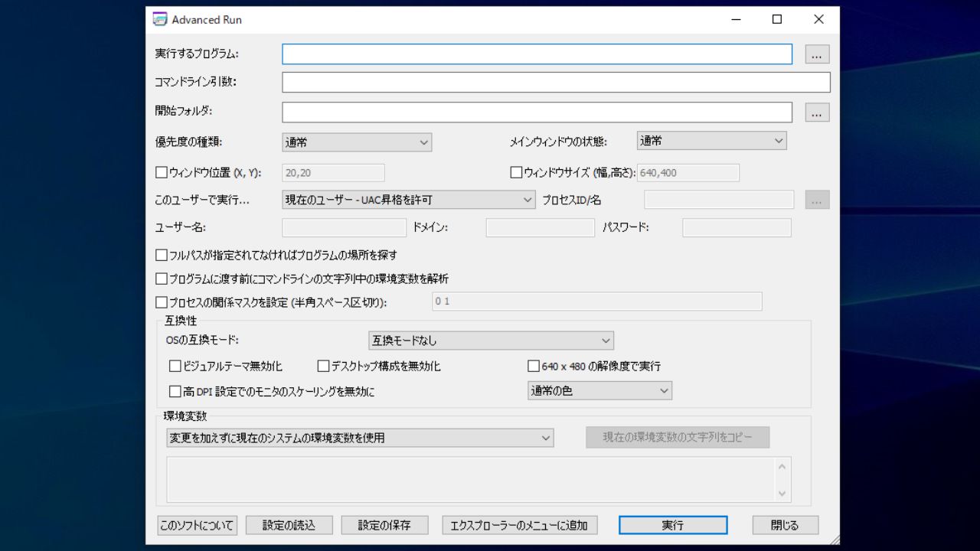
Task: Browse for the program to run (… button)
Action: [x=817, y=54]
